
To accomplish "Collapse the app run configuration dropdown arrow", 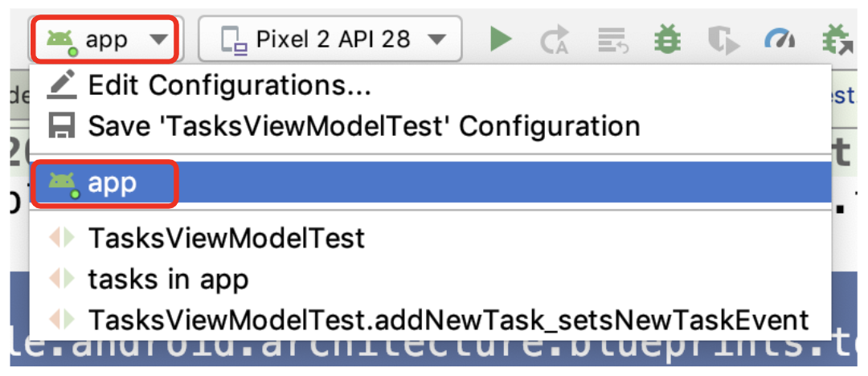I will [x=158, y=39].
